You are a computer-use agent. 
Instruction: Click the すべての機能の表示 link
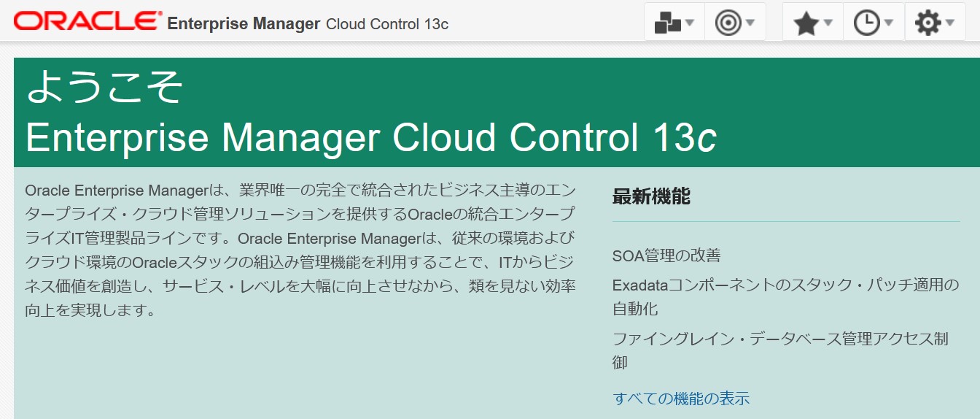(x=681, y=399)
